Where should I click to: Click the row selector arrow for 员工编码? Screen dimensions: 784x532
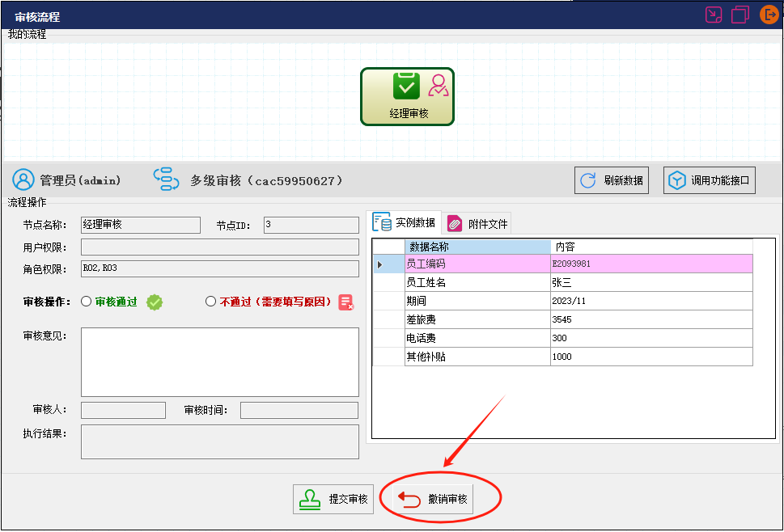[388, 264]
